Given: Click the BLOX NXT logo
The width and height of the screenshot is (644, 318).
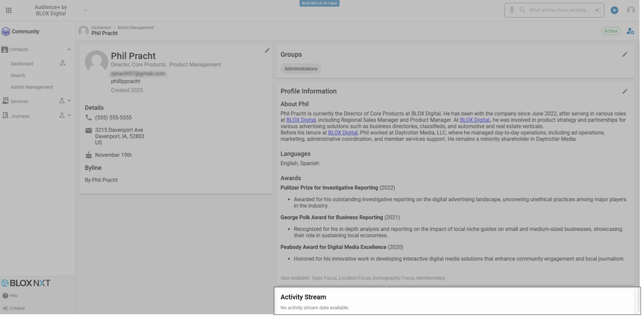Looking at the screenshot, I should click(x=25, y=283).
